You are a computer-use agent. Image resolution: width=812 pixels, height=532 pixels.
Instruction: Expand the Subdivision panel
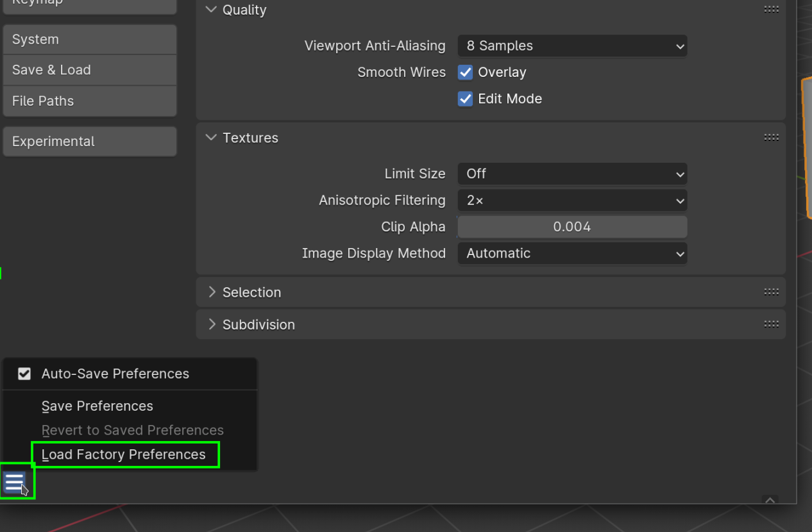[x=258, y=324]
